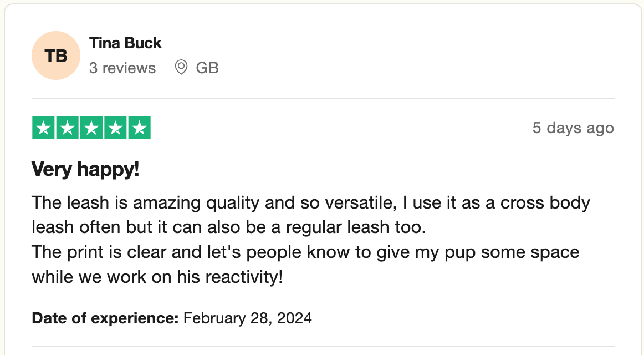
Task: Click the sentence starting 'The print is clear'
Action: click(x=305, y=265)
